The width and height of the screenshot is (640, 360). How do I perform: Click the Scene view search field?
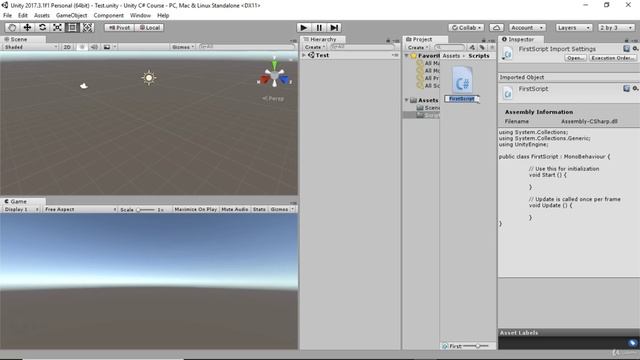247,47
